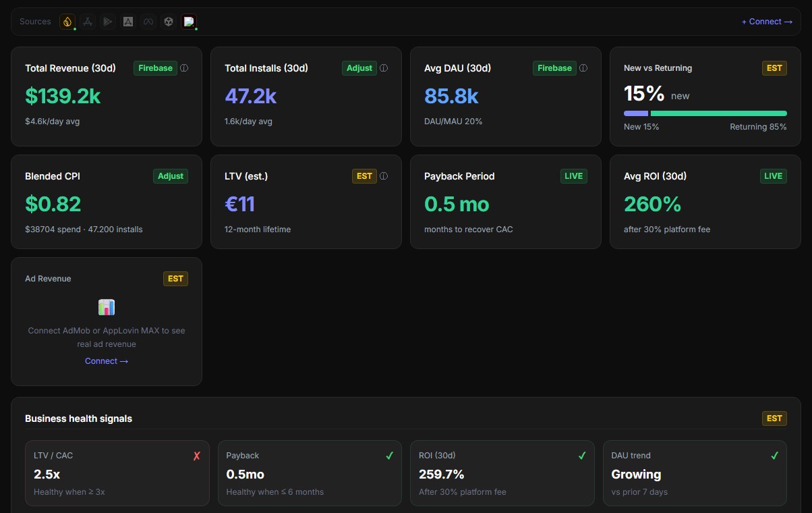Image resolution: width=812 pixels, height=513 pixels.
Task: Click Adjust badge on Total Installs card
Action: click(359, 68)
